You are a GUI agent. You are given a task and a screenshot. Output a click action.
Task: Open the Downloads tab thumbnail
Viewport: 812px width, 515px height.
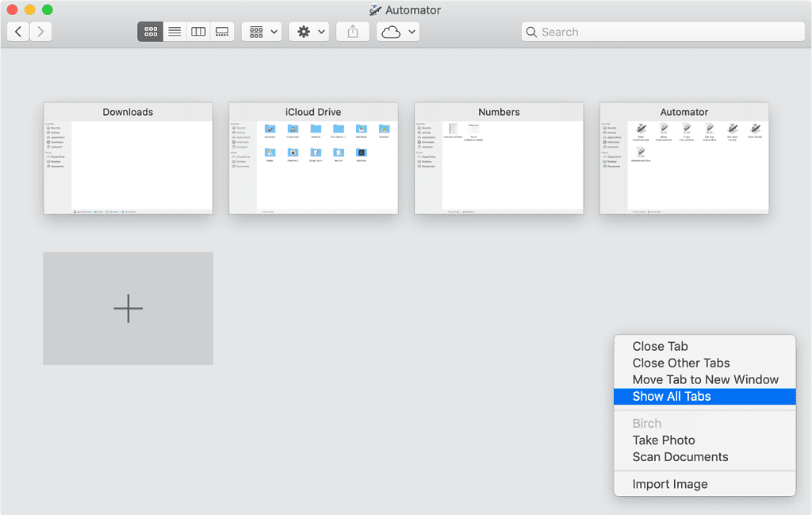point(128,159)
